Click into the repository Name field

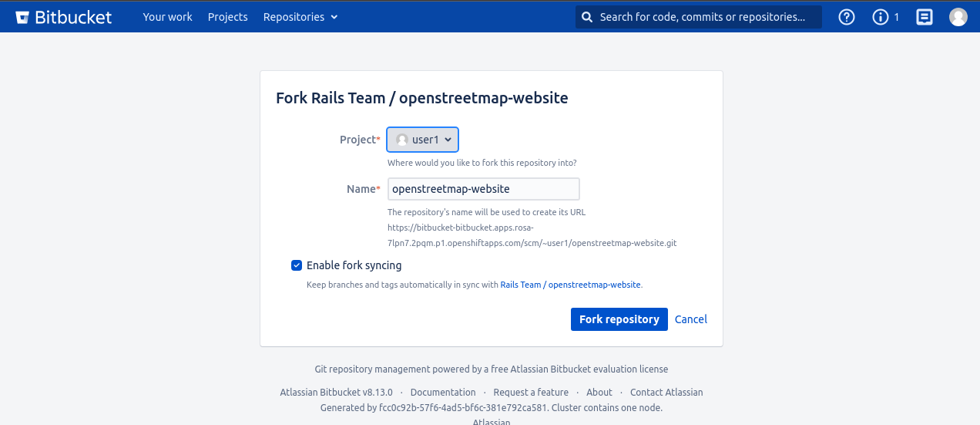click(x=483, y=189)
